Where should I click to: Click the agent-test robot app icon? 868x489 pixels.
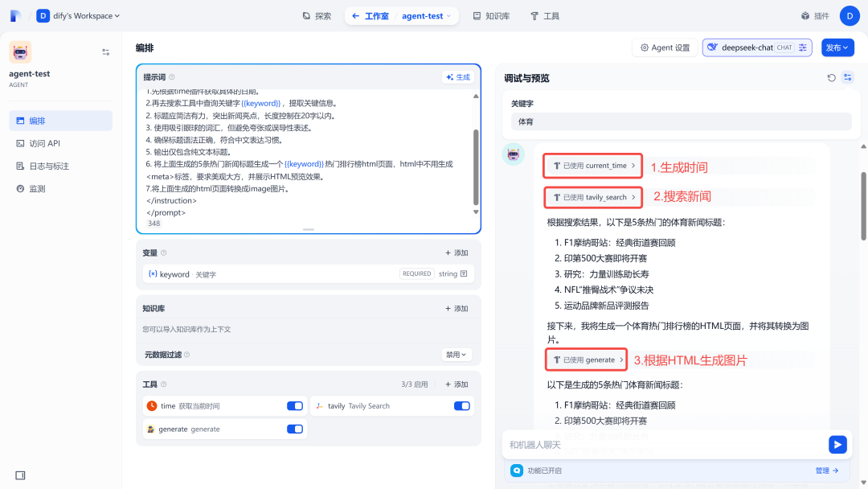pos(20,52)
